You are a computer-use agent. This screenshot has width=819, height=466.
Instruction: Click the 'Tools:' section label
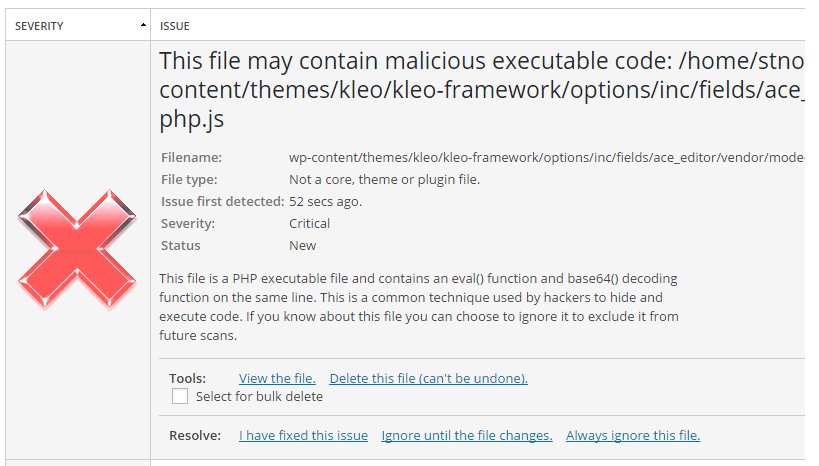pos(188,378)
